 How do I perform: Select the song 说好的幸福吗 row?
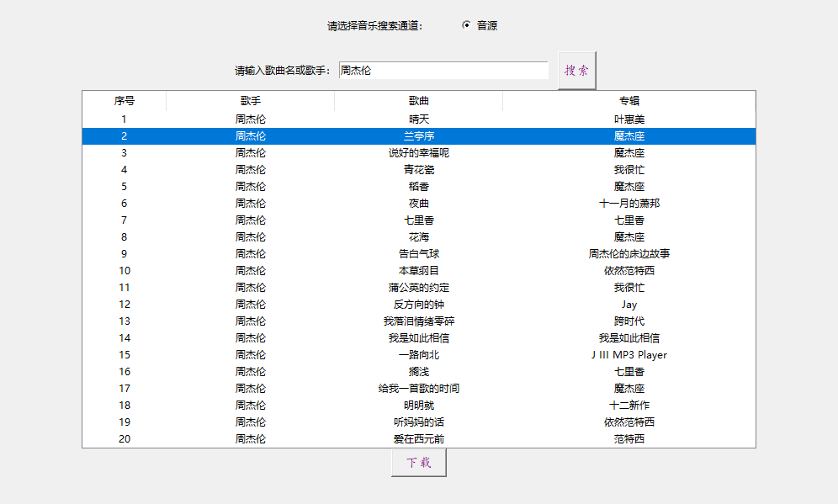pos(418,152)
